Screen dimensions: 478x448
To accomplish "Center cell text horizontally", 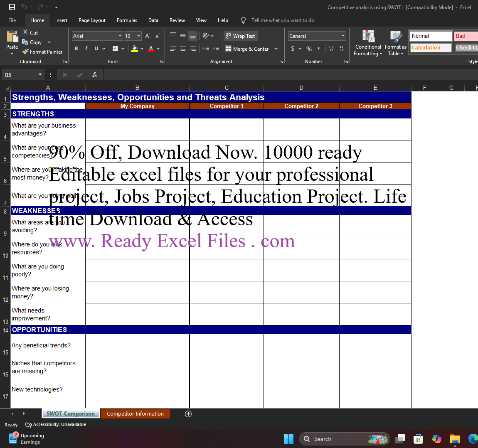I will coord(183,49).
